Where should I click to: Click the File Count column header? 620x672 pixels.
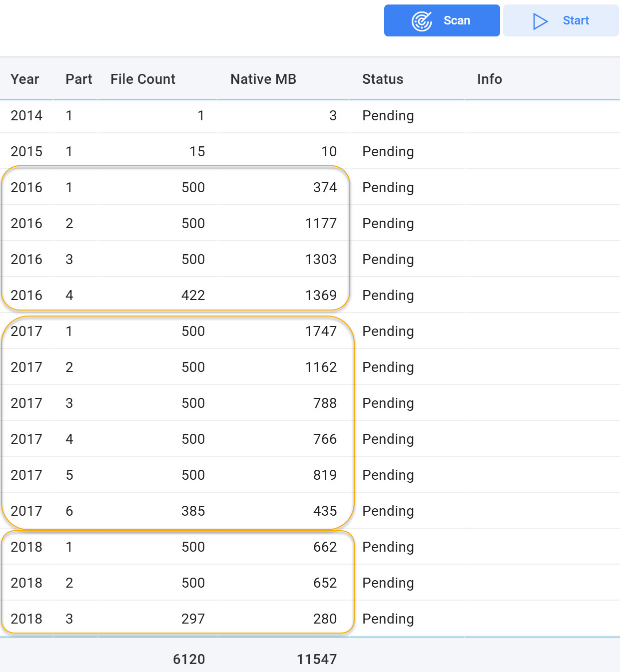(143, 79)
